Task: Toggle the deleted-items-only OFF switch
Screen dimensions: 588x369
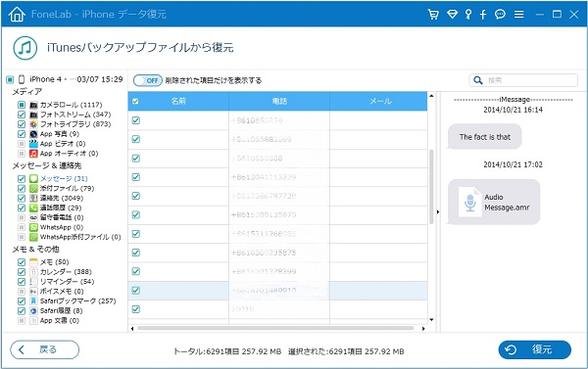Action: click(148, 80)
